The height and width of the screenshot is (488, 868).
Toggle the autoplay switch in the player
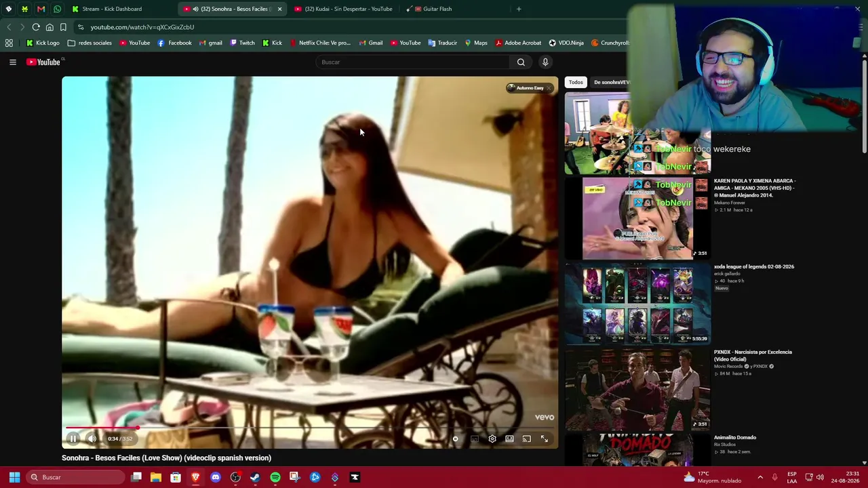click(455, 439)
